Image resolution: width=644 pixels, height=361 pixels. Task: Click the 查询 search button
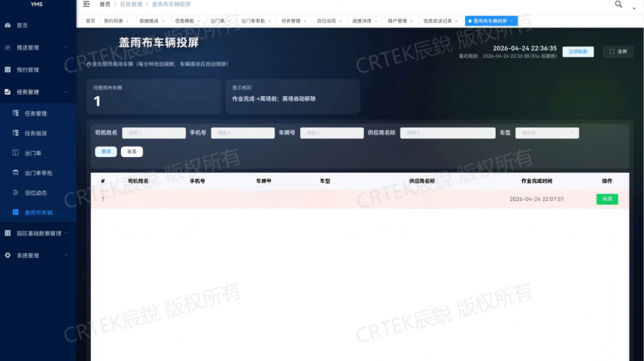pyautogui.click(x=106, y=152)
